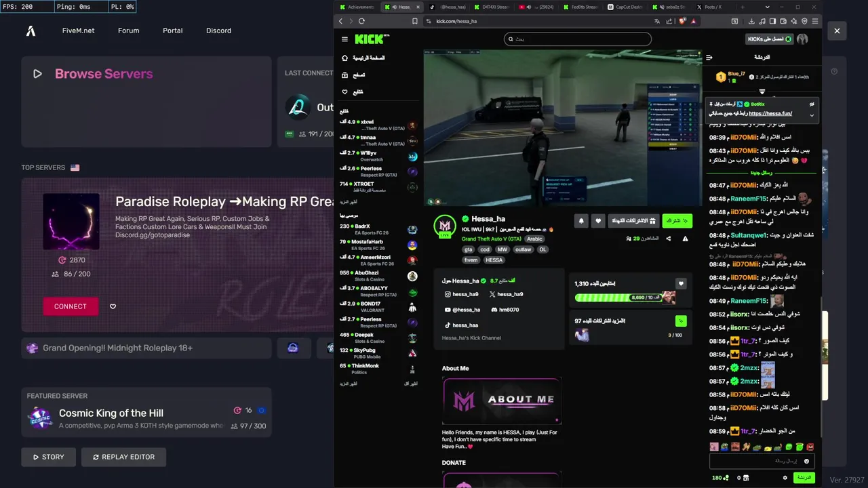The height and width of the screenshot is (488, 868).
Task: Click heart button on followers goal card
Action: pos(681,283)
